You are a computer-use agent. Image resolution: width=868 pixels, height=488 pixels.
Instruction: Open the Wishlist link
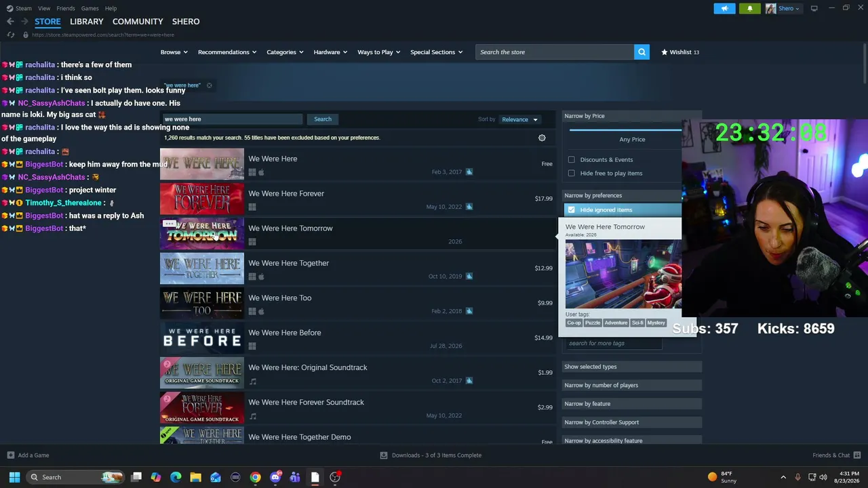[680, 52]
